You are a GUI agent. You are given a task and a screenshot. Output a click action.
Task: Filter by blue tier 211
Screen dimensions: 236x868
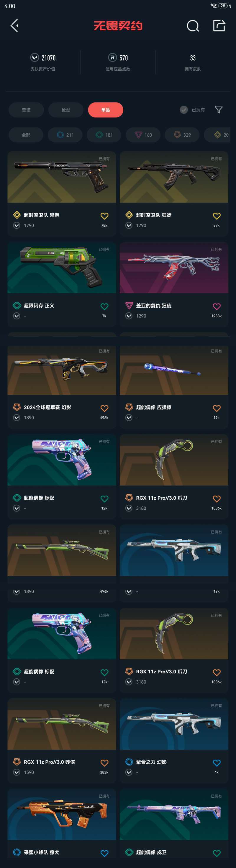pyautogui.click(x=65, y=135)
